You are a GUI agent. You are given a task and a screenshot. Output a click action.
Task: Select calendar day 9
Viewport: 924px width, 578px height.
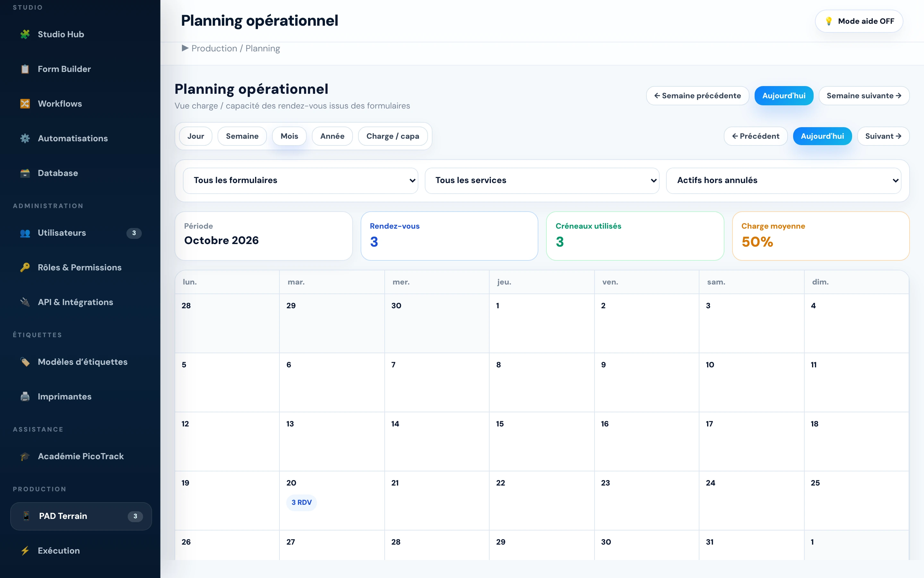(646, 382)
